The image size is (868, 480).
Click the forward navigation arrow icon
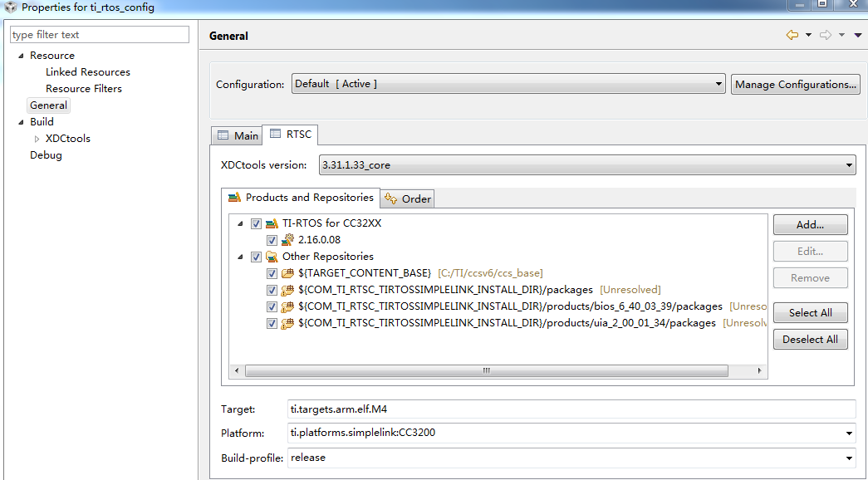click(826, 36)
